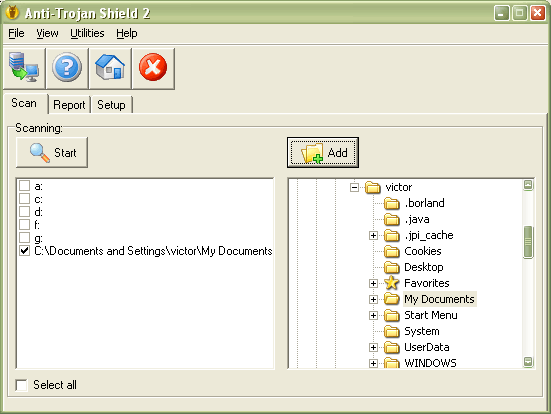Click the UserData folder icon
Screen dimensions: 551x414
391,347
